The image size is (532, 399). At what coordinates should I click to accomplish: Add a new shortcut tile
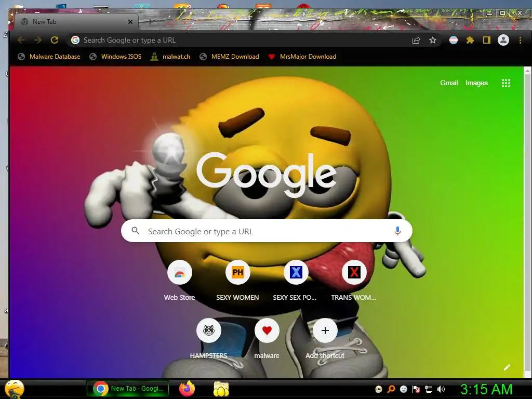click(x=325, y=339)
